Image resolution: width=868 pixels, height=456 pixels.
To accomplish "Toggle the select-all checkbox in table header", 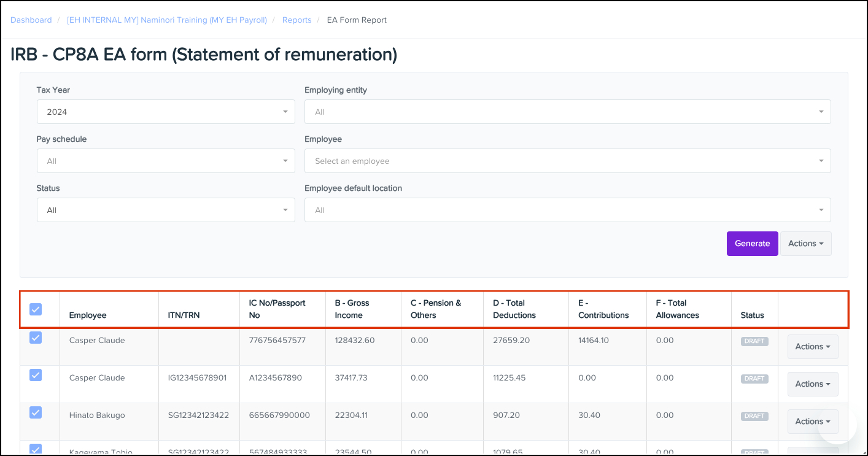I will click(x=36, y=309).
